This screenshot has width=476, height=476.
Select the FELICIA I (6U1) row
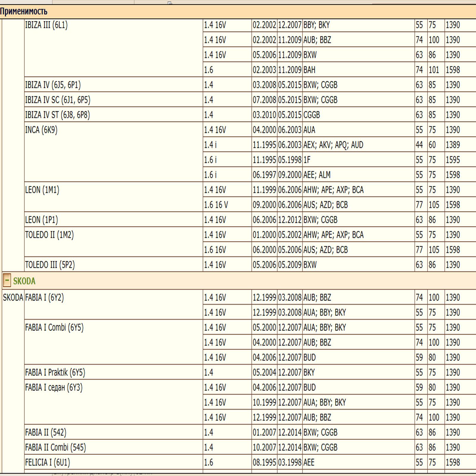tap(48, 462)
